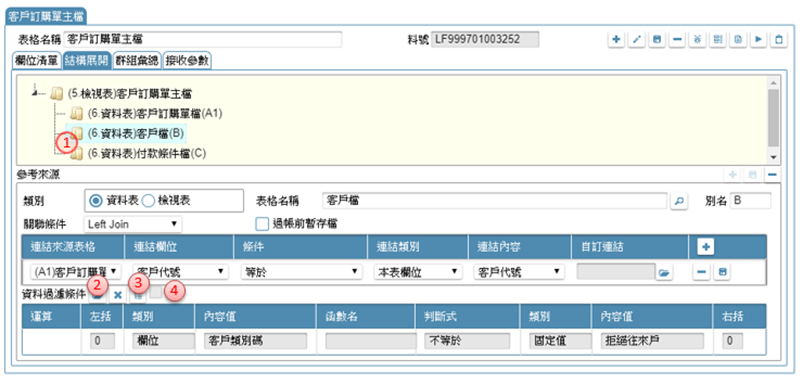The image size is (803, 384).
Task: Open the 連結來源表格 (A1)客戶訂購單 dropdown
Action: [x=76, y=271]
